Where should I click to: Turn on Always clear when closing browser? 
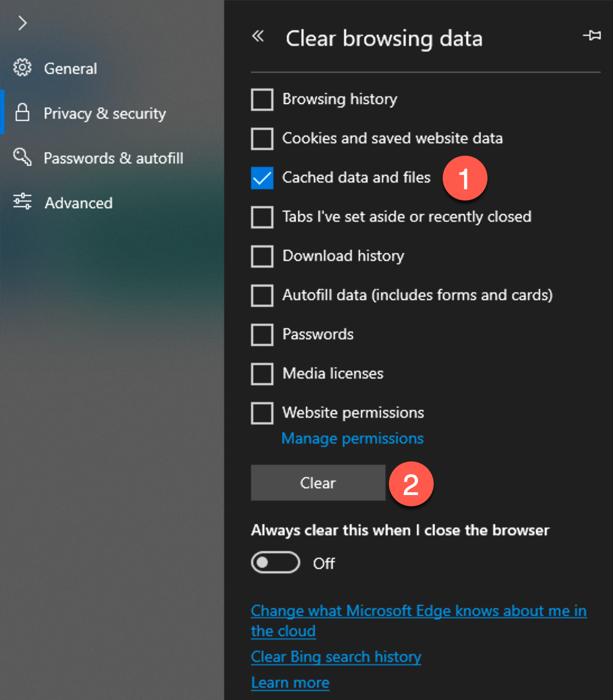(x=276, y=562)
